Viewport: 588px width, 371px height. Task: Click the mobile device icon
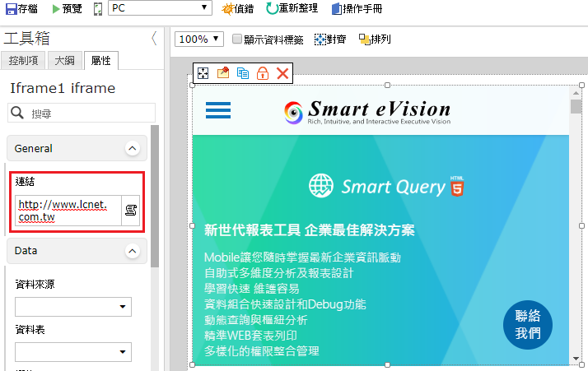point(97,9)
